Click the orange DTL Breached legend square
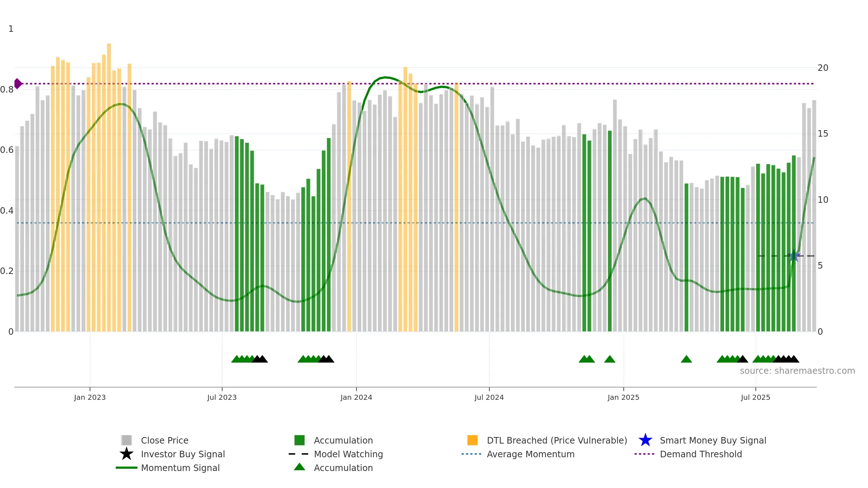868x488 pixels. (472, 440)
